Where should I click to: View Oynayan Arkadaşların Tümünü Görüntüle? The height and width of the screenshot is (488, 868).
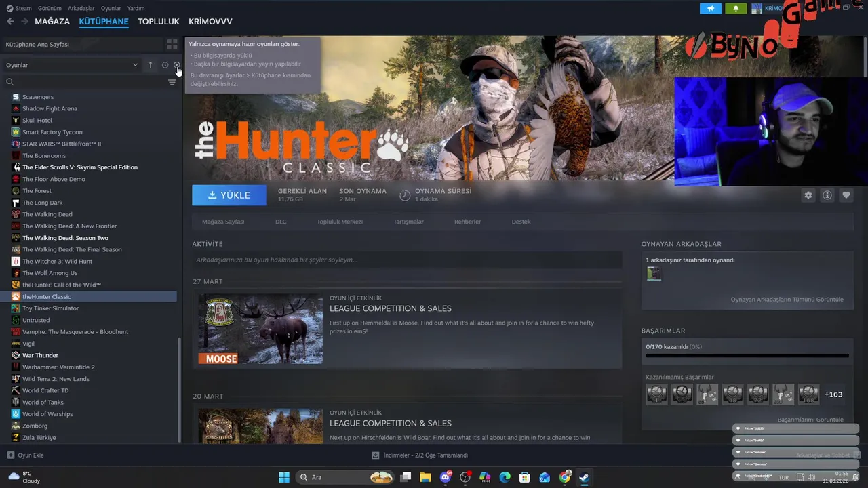[787, 300]
